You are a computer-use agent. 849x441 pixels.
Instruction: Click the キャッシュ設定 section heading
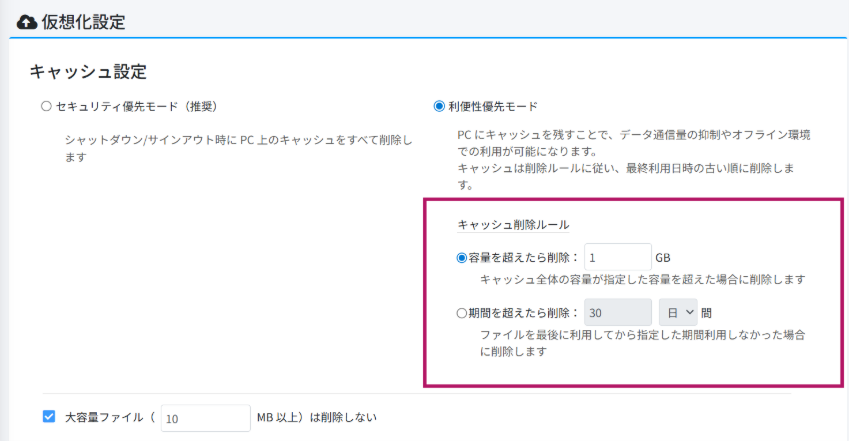pyautogui.click(x=88, y=71)
